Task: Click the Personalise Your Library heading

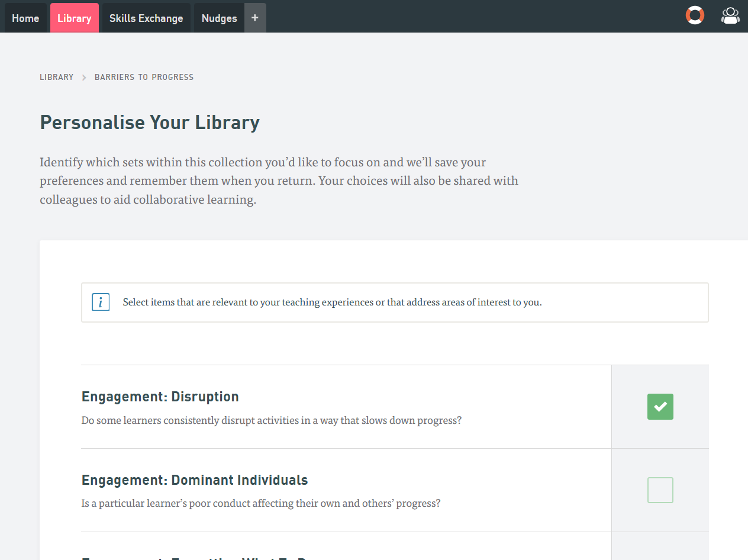Action: point(150,123)
